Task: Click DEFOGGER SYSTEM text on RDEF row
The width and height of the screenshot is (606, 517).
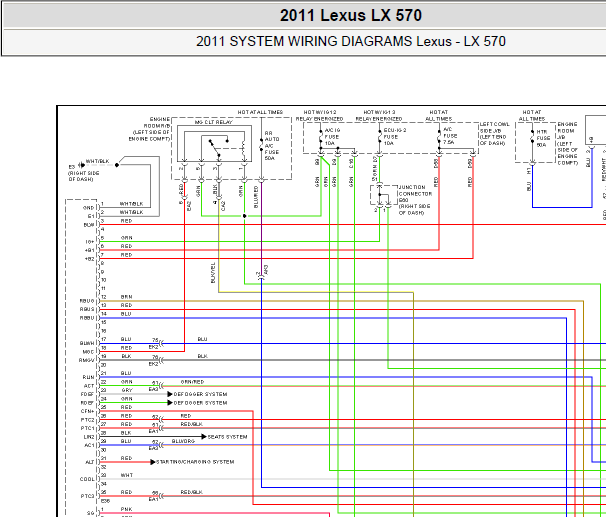Action: (x=200, y=403)
